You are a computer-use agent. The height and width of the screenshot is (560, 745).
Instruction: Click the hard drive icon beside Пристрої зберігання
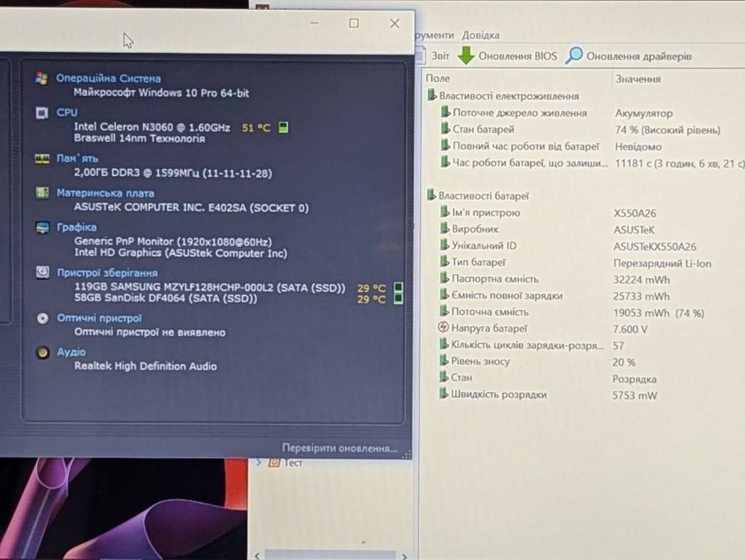(x=43, y=272)
